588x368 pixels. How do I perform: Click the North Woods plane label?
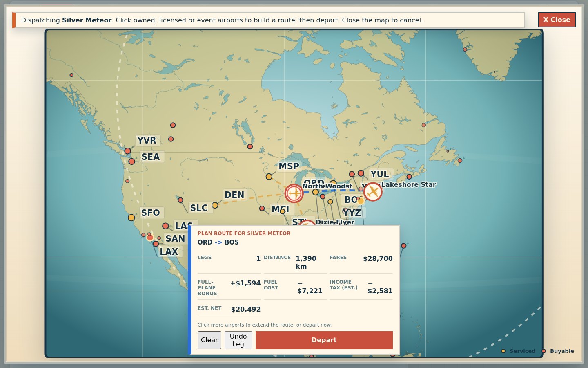327,186
